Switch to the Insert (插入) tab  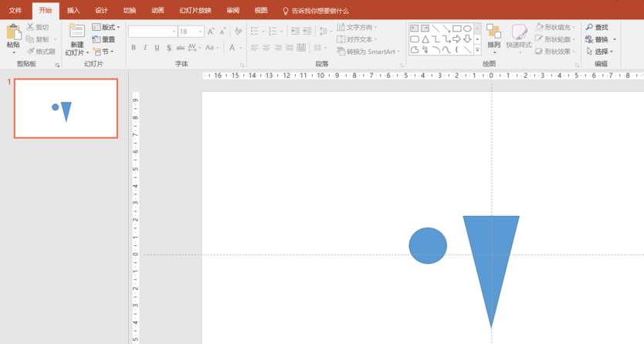coord(73,11)
